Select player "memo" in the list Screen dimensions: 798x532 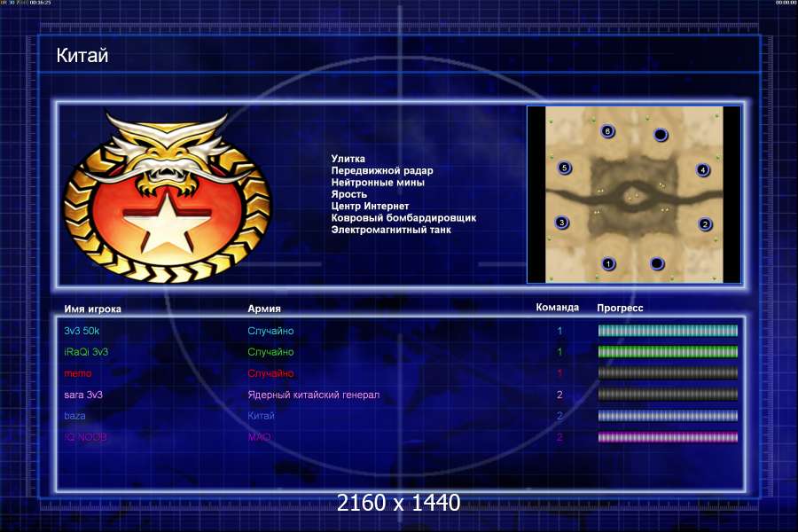point(78,373)
